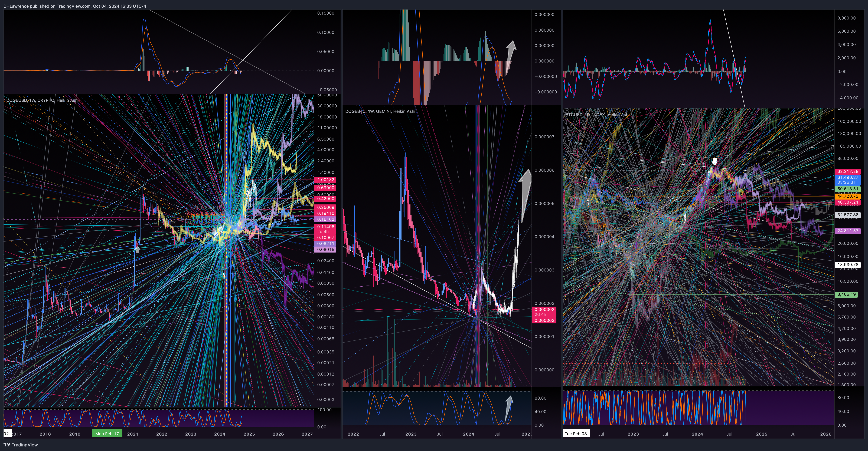Screen dimensions: 868x451
Task: Click 80.00 on the DOGEBTC stochastic scale
Action: pyautogui.click(x=540, y=399)
